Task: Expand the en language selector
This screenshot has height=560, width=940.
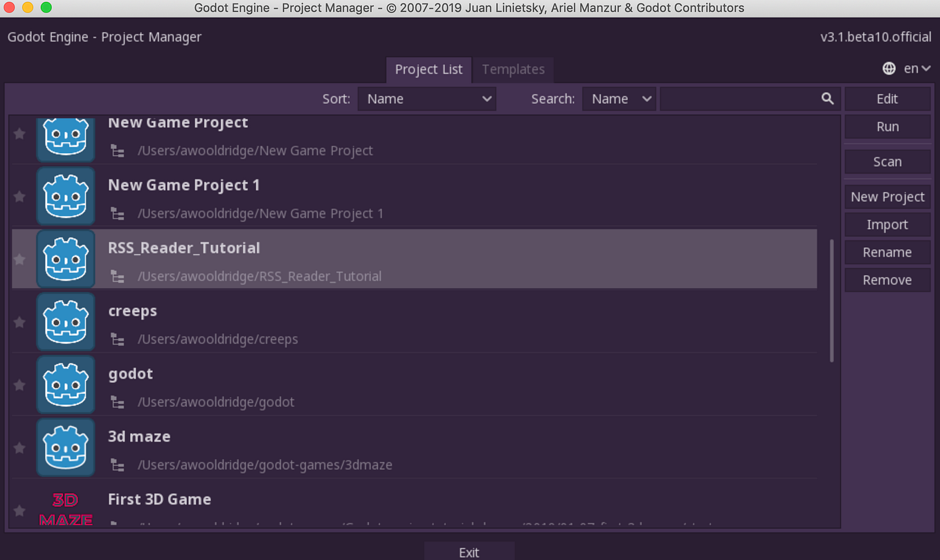Action: click(x=915, y=68)
